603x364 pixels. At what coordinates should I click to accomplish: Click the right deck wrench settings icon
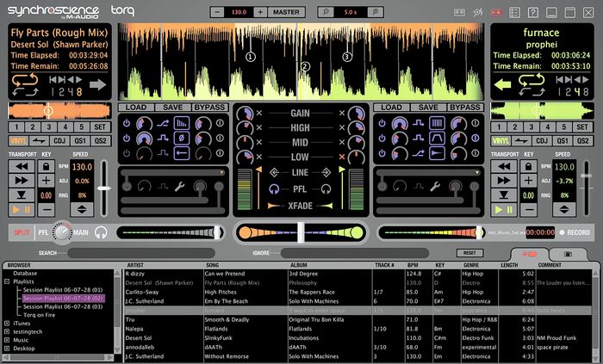click(434, 187)
